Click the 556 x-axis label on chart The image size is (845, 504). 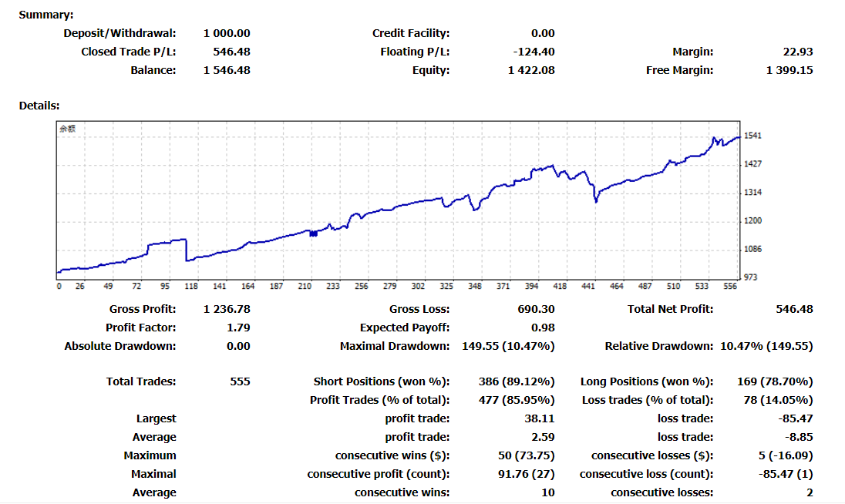(730, 287)
